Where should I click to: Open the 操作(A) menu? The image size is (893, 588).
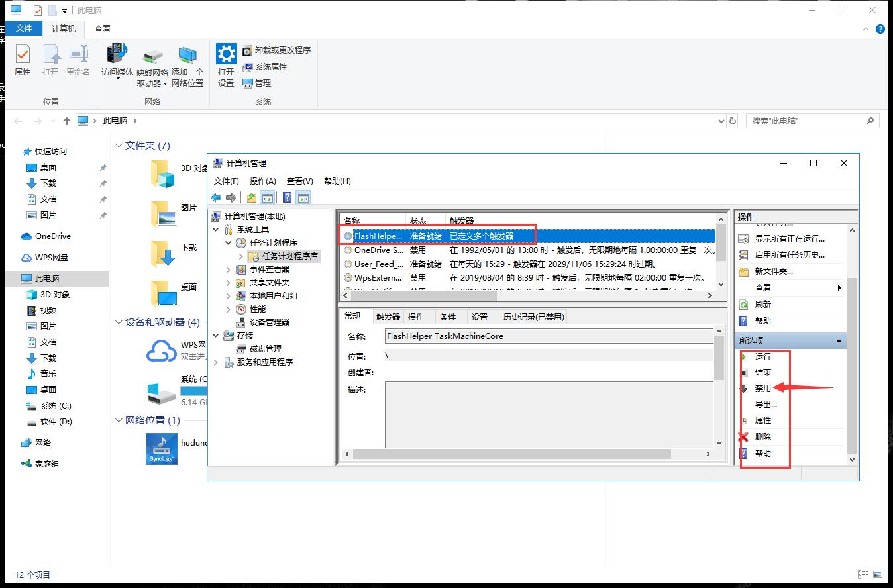[262, 180]
